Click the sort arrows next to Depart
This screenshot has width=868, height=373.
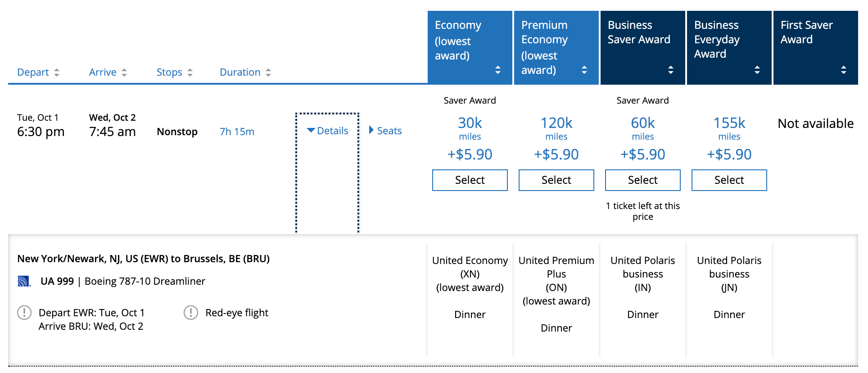pos(57,73)
